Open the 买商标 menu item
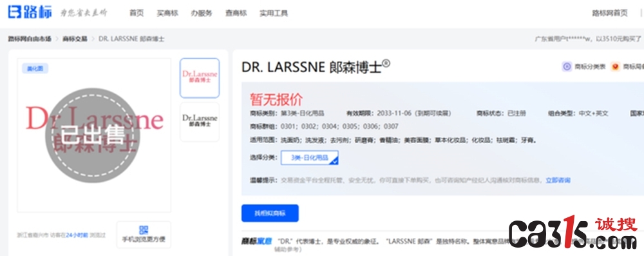 pos(167,13)
